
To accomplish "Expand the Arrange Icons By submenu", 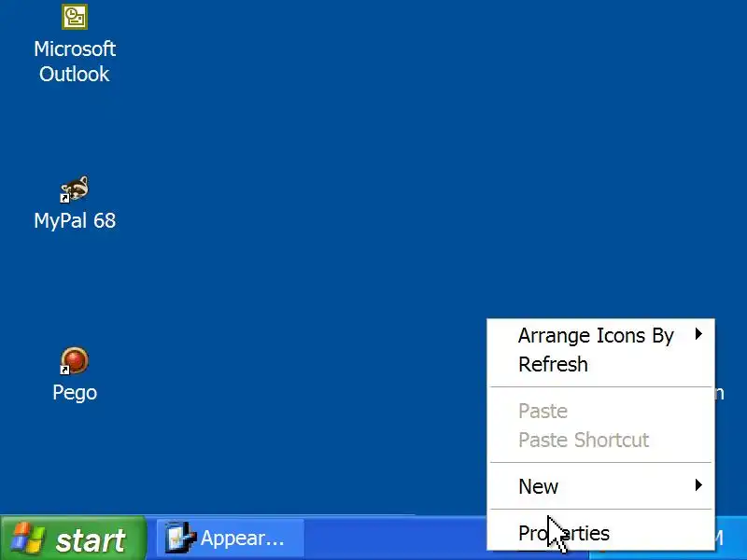I will click(x=600, y=336).
